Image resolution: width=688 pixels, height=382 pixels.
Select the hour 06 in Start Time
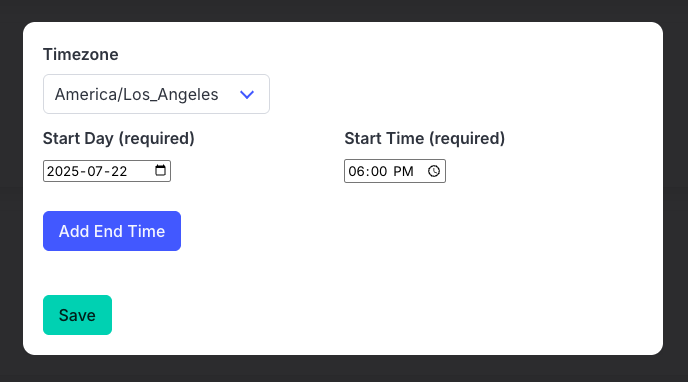pos(356,171)
